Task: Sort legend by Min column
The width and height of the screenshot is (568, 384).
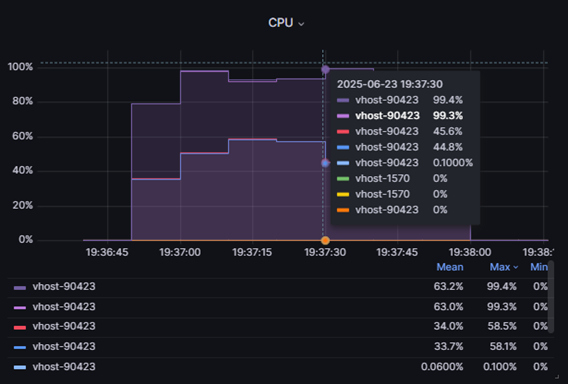Action: [539, 267]
